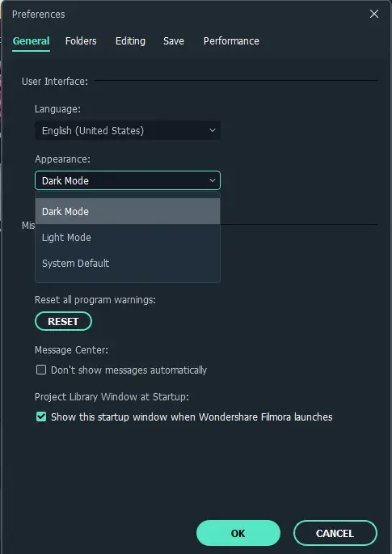Select System Default appearance option
This screenshot has width=392, height=554.
coord(128,263)
